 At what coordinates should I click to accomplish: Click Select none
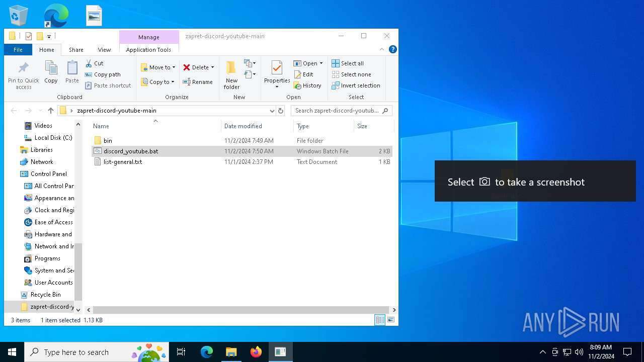tap(351, 74)
